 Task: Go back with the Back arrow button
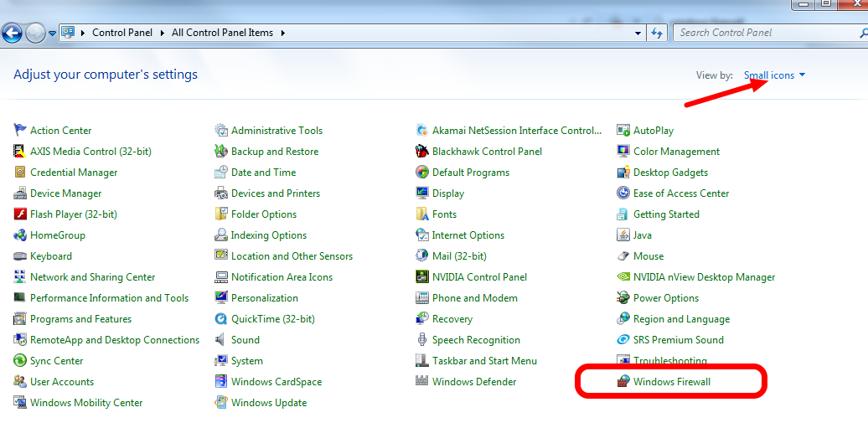12,34
